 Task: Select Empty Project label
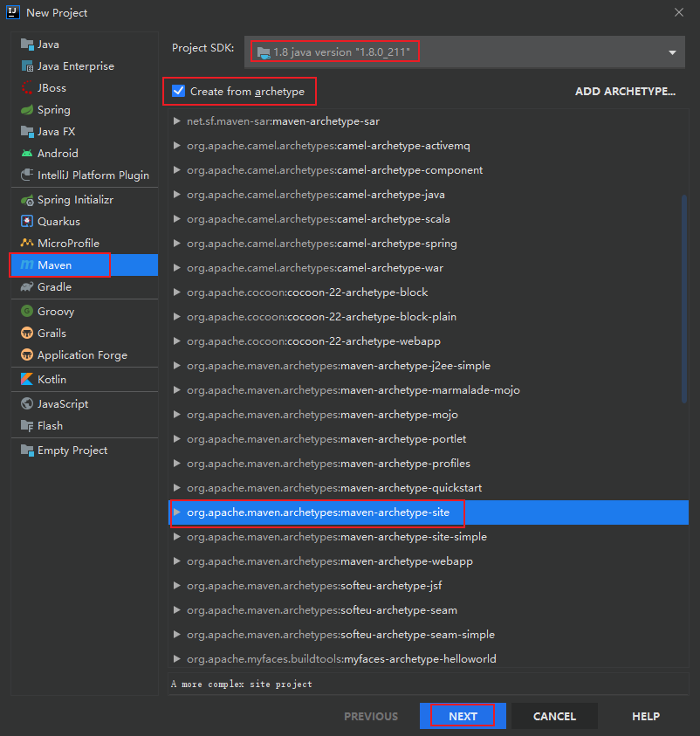72,451
